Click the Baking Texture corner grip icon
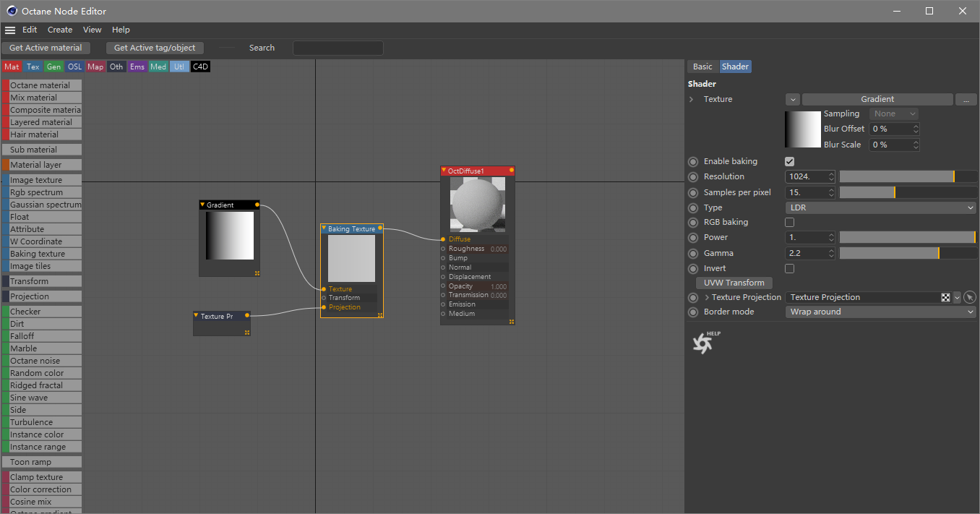The image size is (980, 514). (380, 314)
